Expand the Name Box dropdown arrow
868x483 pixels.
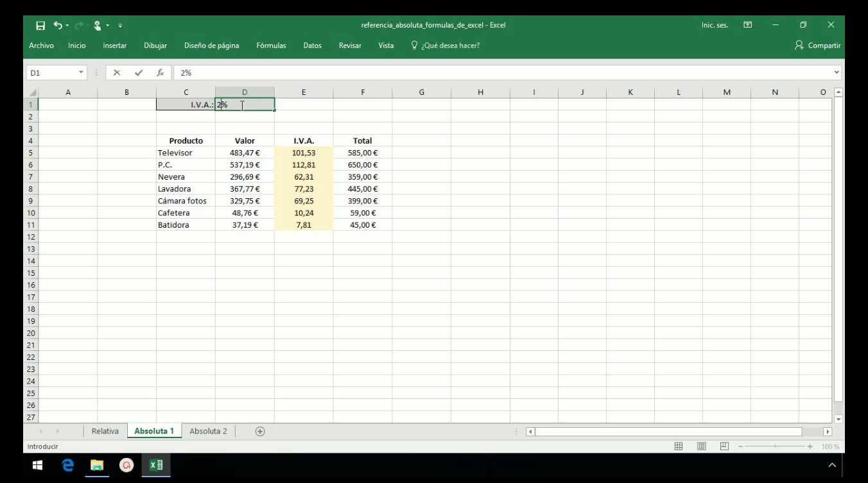pyautogui.click(x=81, y=73)
